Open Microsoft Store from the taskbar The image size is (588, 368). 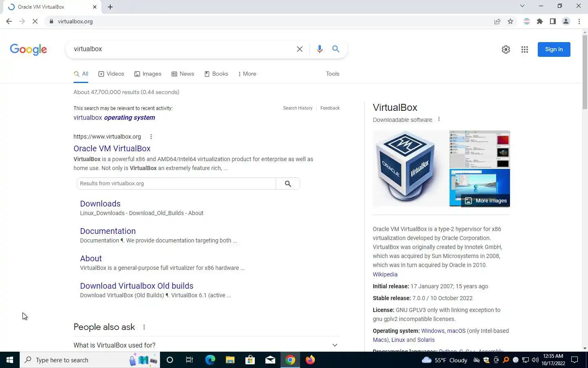(250, 360)
